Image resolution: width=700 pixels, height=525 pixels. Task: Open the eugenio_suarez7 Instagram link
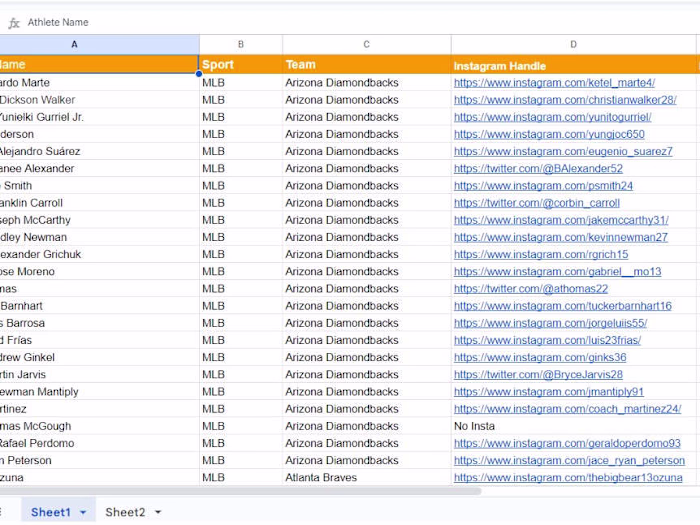pos(563,151)
